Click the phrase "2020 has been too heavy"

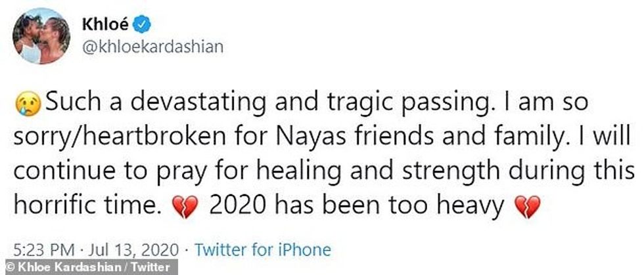356,207
